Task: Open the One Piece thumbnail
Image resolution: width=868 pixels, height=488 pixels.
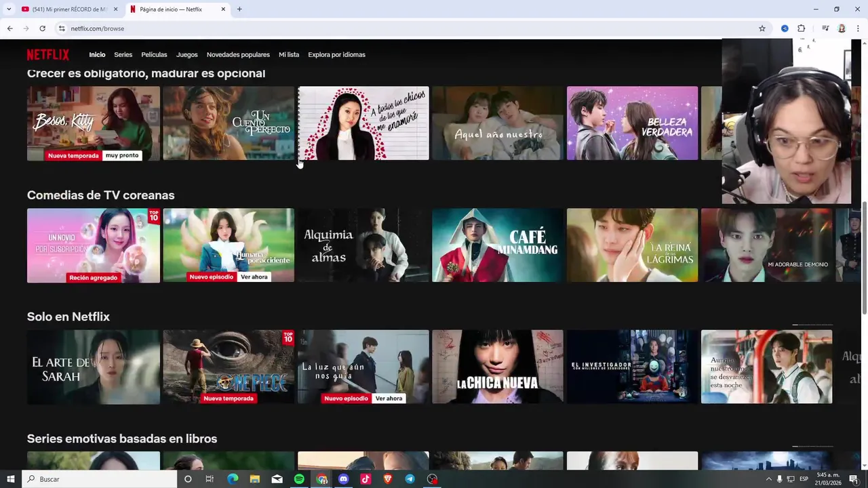Action: (229, 367)
